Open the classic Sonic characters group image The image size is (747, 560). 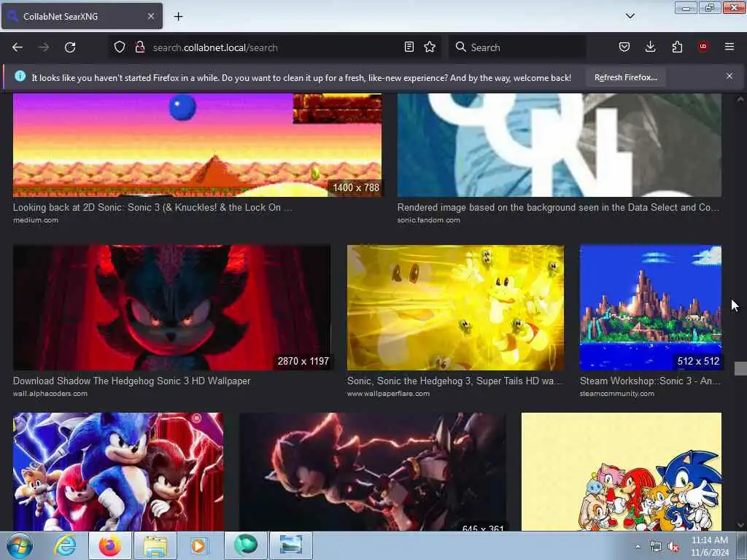click(622, 472)
